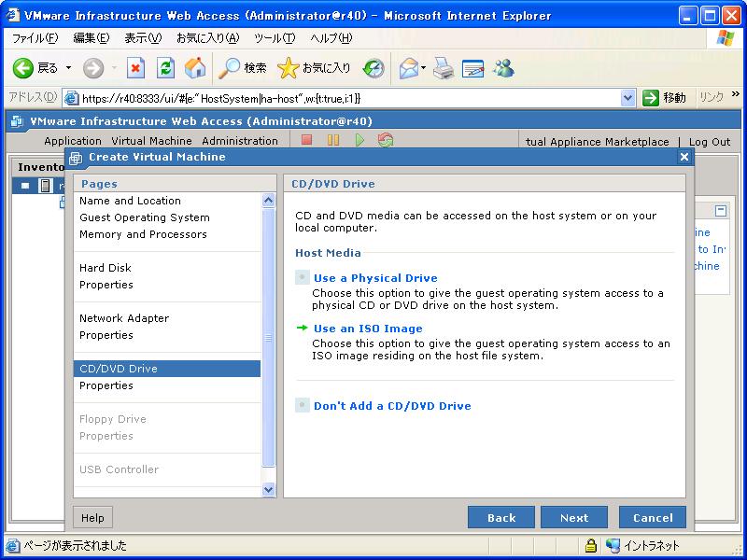Click the URL address field
Image resolution: width=747 pixels, height=560 pixels.
point(350,98)
